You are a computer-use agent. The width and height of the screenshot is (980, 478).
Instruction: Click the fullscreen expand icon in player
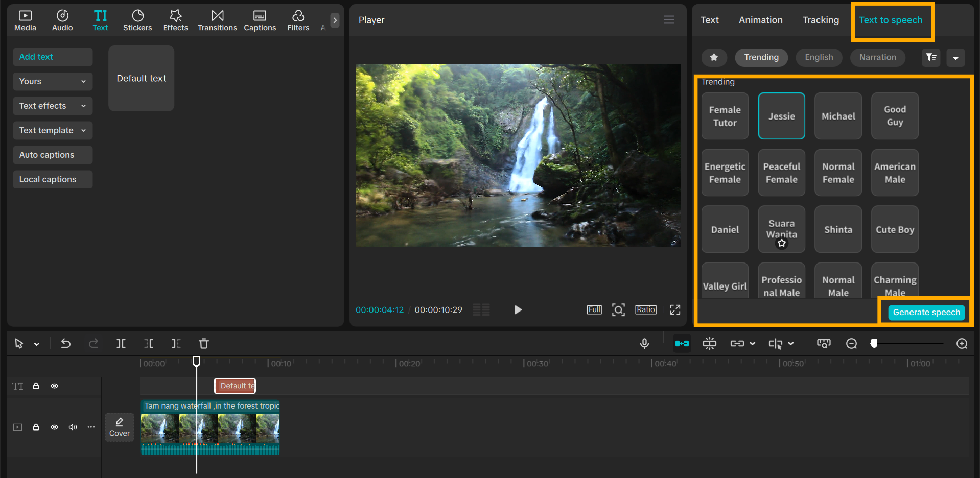coord(675,310)
